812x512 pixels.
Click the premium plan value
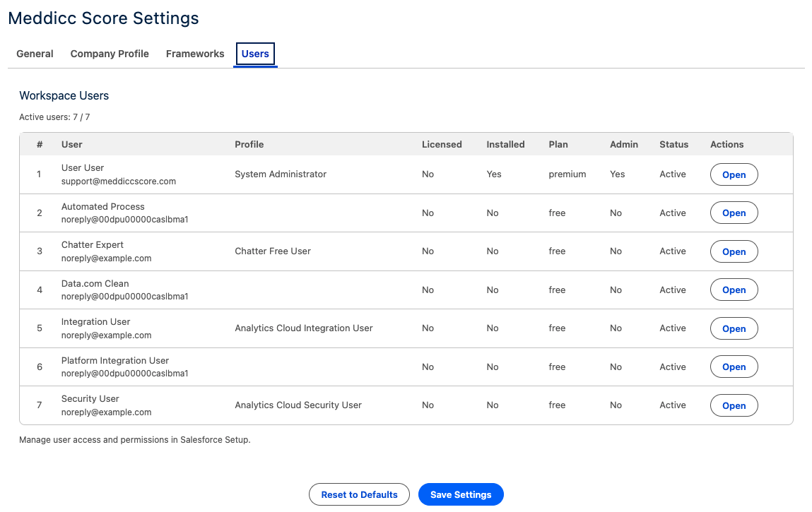pyautogui.click(x=567, y=174)
